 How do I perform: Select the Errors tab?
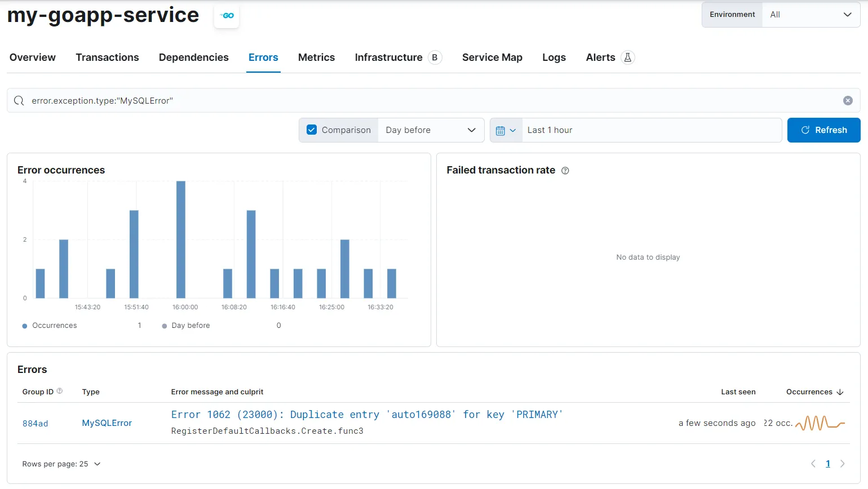263,57
